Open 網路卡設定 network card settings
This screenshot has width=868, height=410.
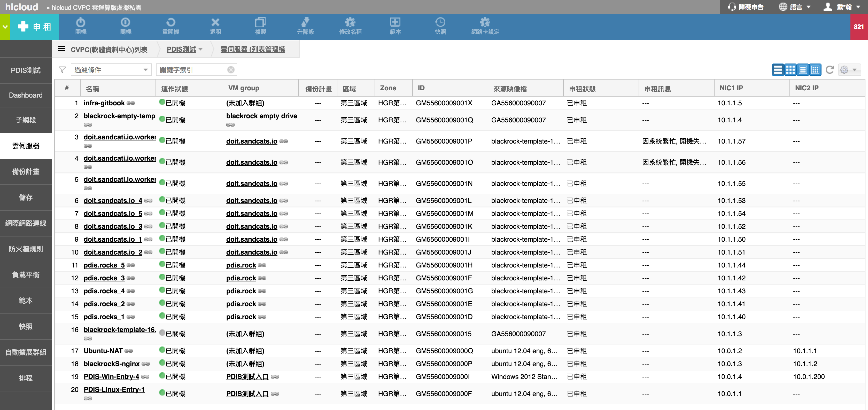pyautogui.click(x=485, y=26)
